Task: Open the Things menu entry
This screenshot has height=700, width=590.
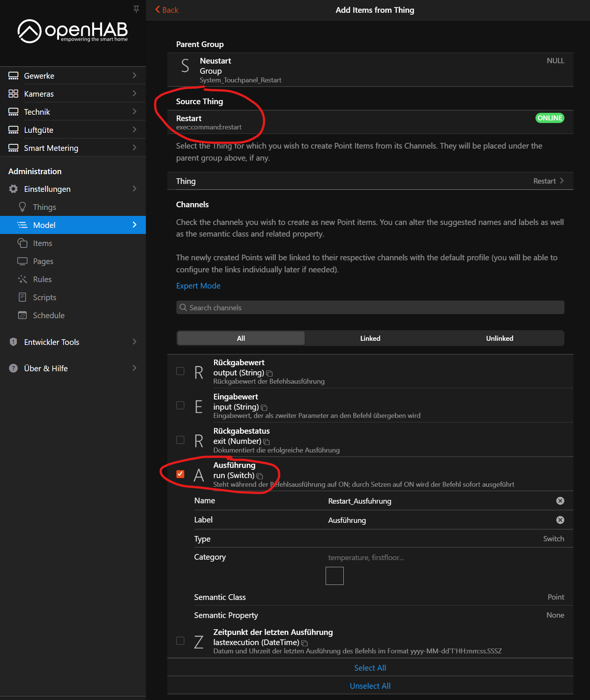Action: coord(73,207)
